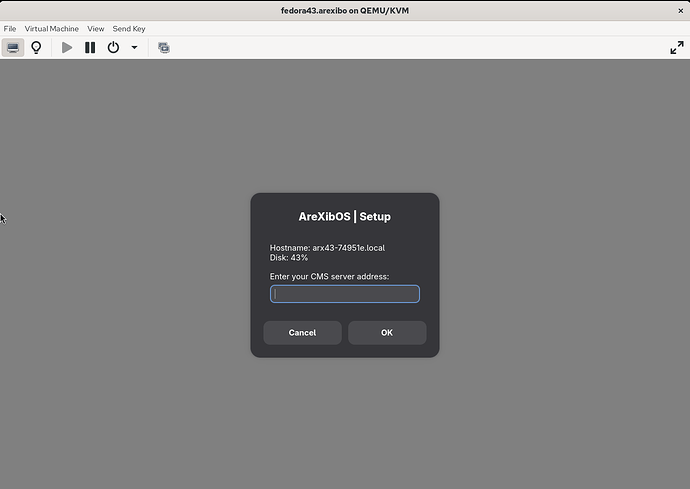
Task: Shut down the virtual machine
Action: 113,48
